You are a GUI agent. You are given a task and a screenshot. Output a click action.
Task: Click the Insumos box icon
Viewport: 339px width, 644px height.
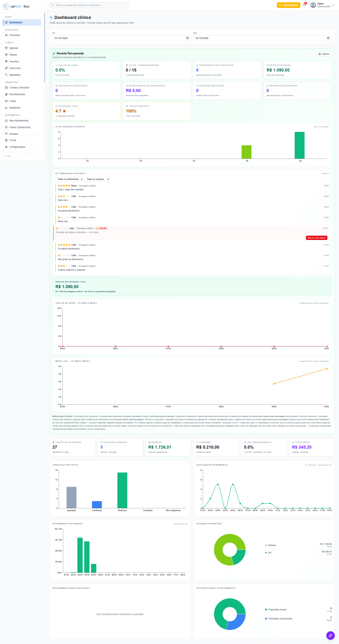6,61
